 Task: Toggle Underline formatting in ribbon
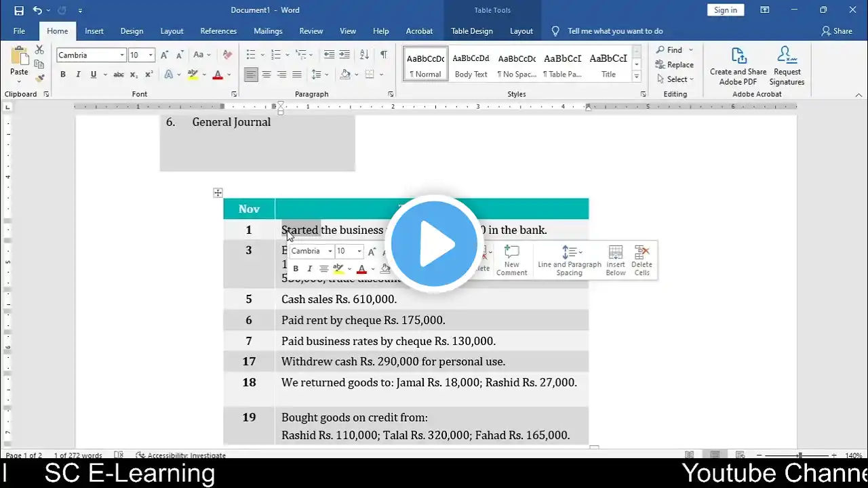[93, 75]
